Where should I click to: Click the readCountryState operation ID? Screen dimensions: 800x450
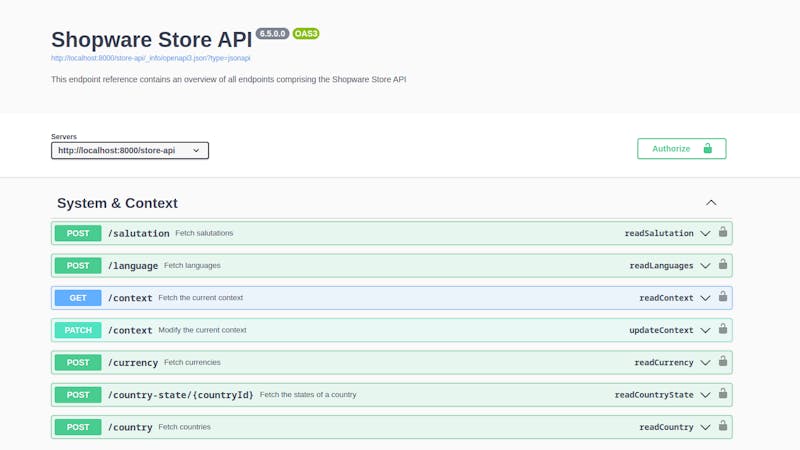click(x=654, y=395)
